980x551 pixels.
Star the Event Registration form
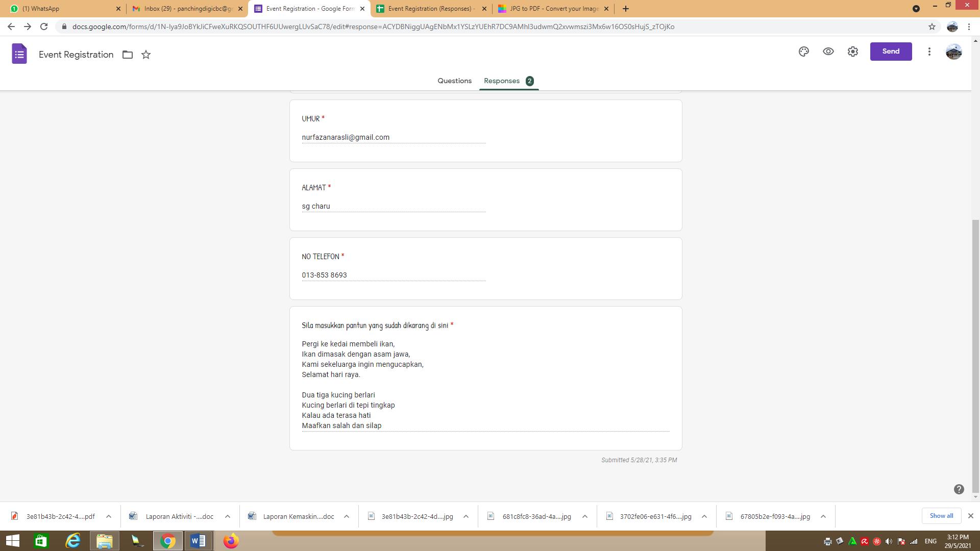pos(146,55)
